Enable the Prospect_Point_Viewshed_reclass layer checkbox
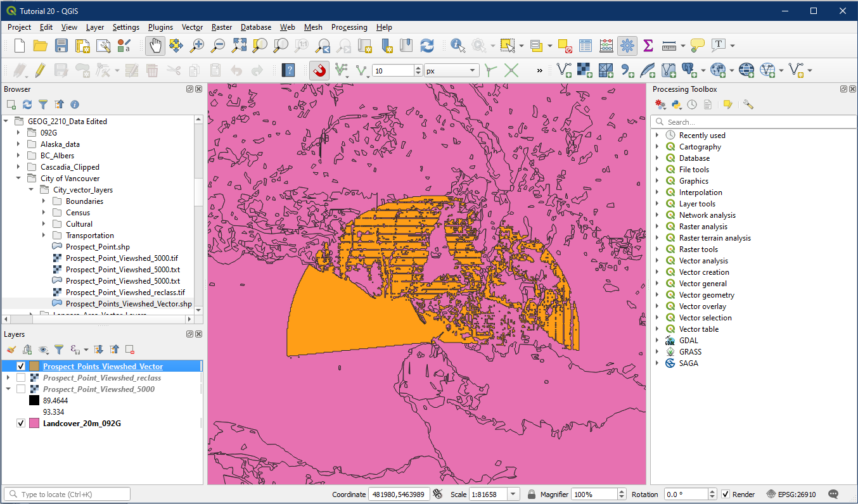The width and height of the screenshot is (858, 504). (x=21, y=378)
